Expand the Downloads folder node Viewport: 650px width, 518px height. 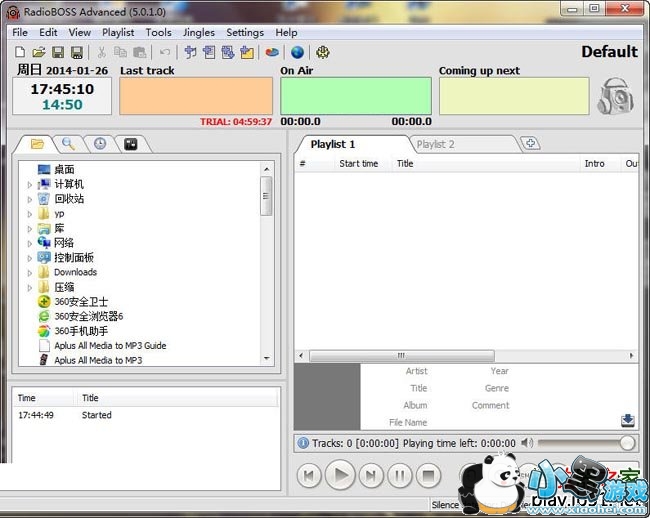coord(29,273)
